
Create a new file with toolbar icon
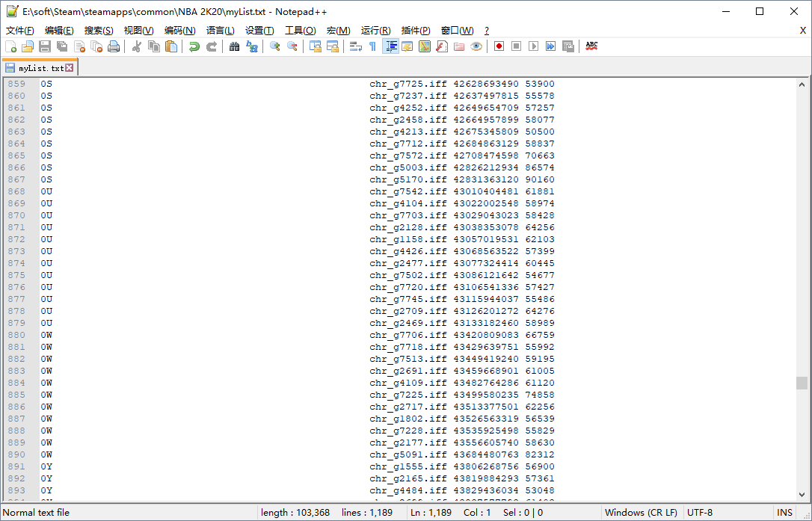click(11, 46)
